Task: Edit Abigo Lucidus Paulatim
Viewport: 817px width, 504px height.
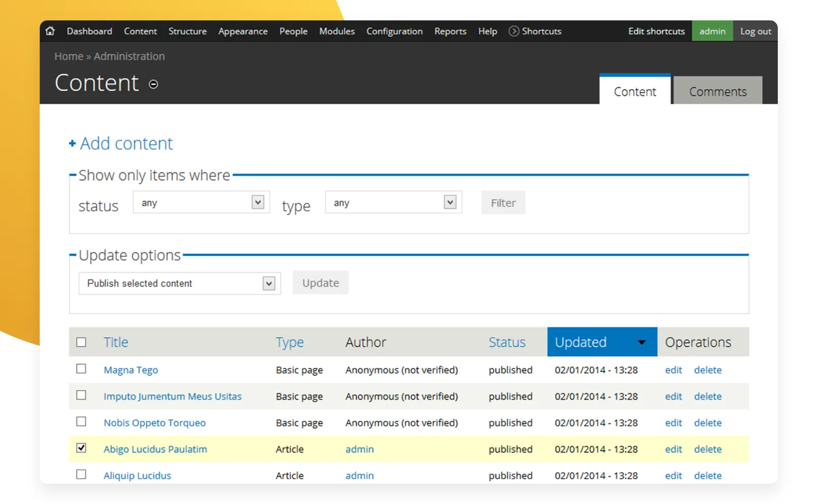Action: pyautogui.click(x=673, y=450)
